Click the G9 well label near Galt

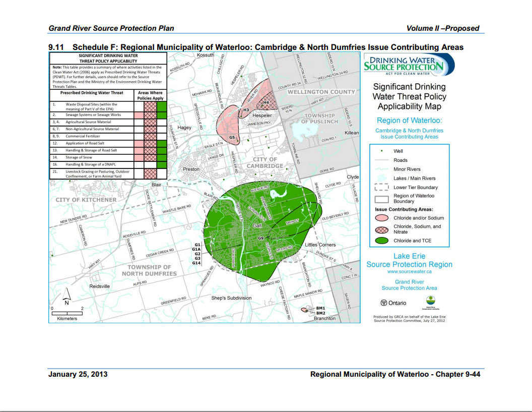tap(260, 239)
